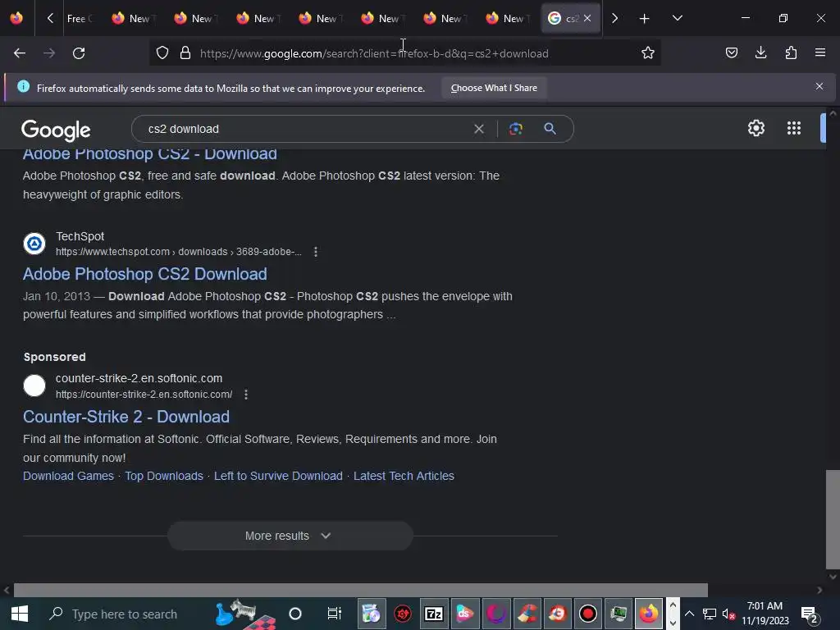Open the Firefox application menu
840x630 pixels.
tap(819, 52)
